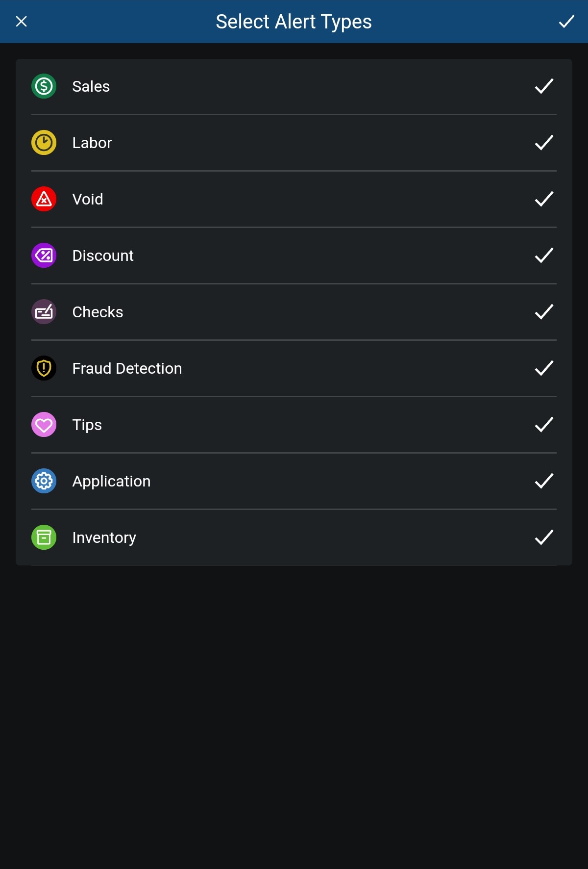Click the Void warning triangle icon
This screenshot has width=588, height=869.
[x=44, y=199]
